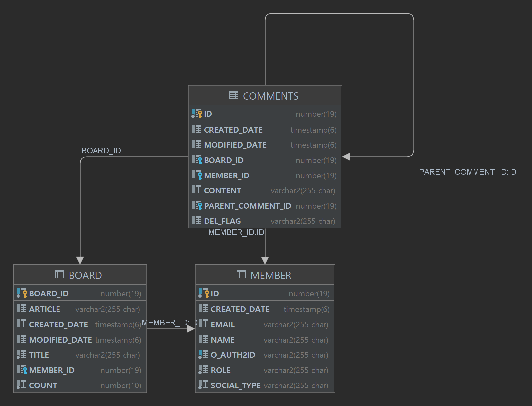This screenshot has height=406, width=532.
Task: Click foreign key icon beside BOARD MEMBER_ID
Action: pyautogui.click(x=22, y=370)
